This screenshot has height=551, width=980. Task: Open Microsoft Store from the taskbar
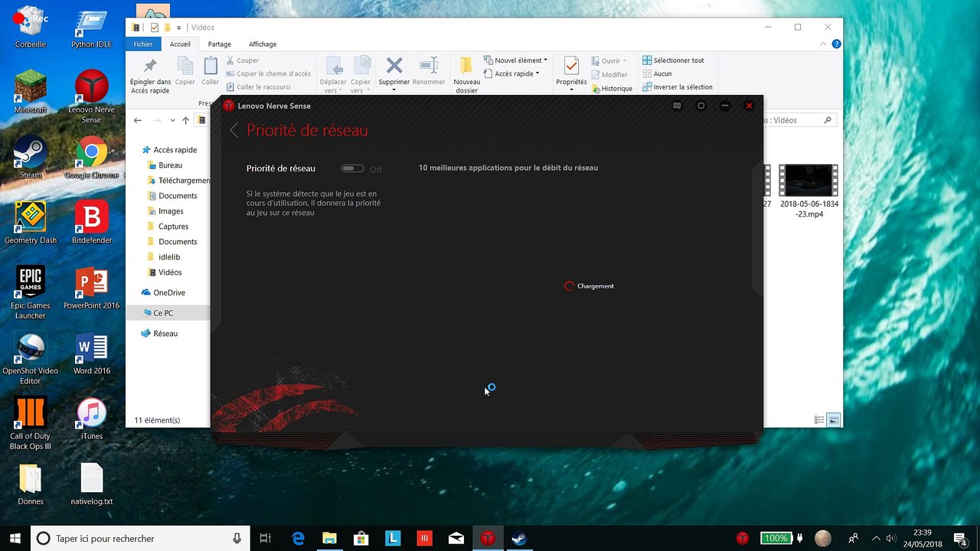click(x=361, y=539)
